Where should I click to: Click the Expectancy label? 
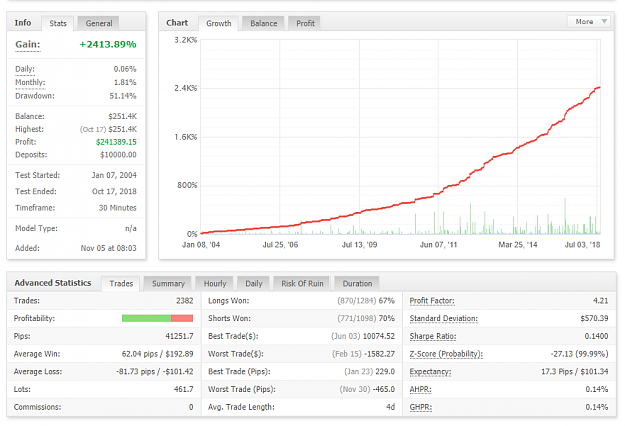click(430, 372)
